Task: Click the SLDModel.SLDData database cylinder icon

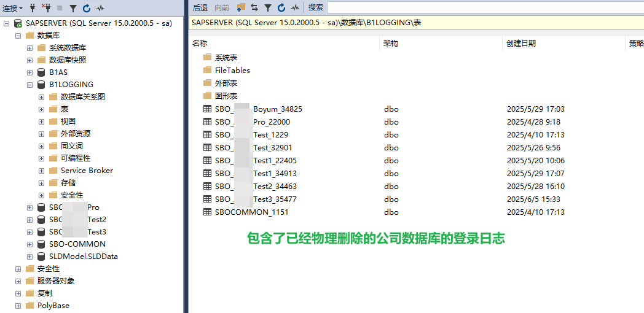Action: [41, 257]
